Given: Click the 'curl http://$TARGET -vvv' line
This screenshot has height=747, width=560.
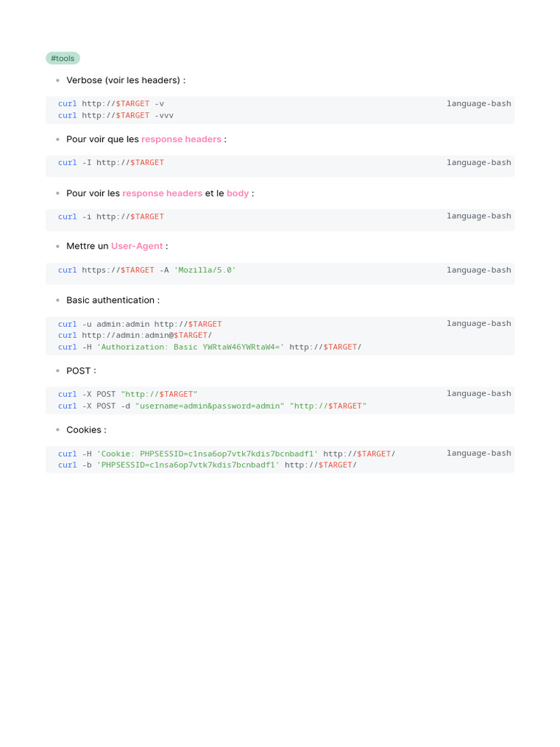Looking at the screenshot, I should click(116, 115).
